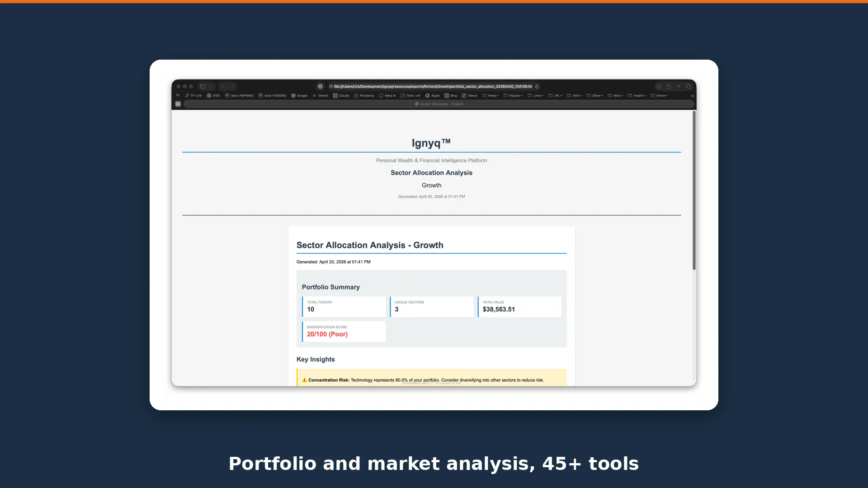This screenshot has width=868, height=488.
Task: Expand the Misc bookmarks folder
Action: point(616,96)
